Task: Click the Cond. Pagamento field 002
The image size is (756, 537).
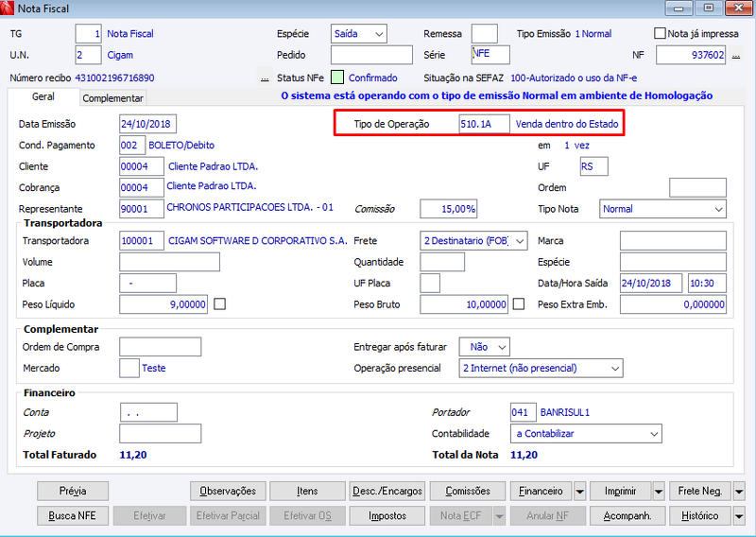Action: point(132,146)
